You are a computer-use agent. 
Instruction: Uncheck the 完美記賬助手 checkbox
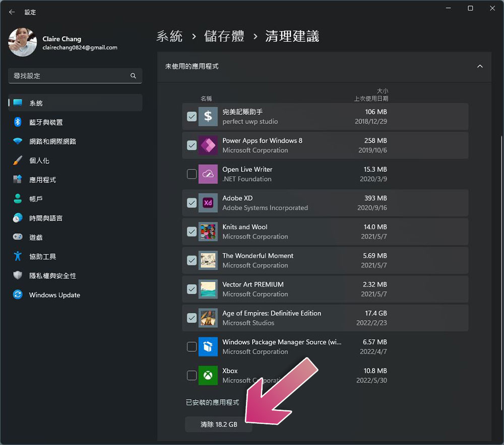point(192,116)
